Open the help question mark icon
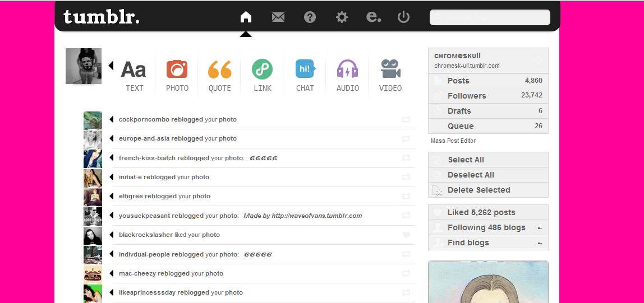Screen dimensions: 644x303 coord(310,17)
